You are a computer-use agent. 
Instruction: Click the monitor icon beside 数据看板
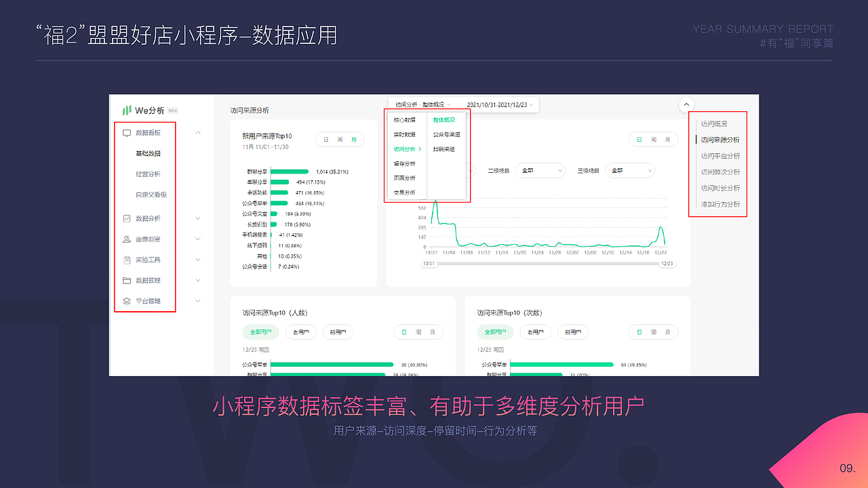pos(126,133)
